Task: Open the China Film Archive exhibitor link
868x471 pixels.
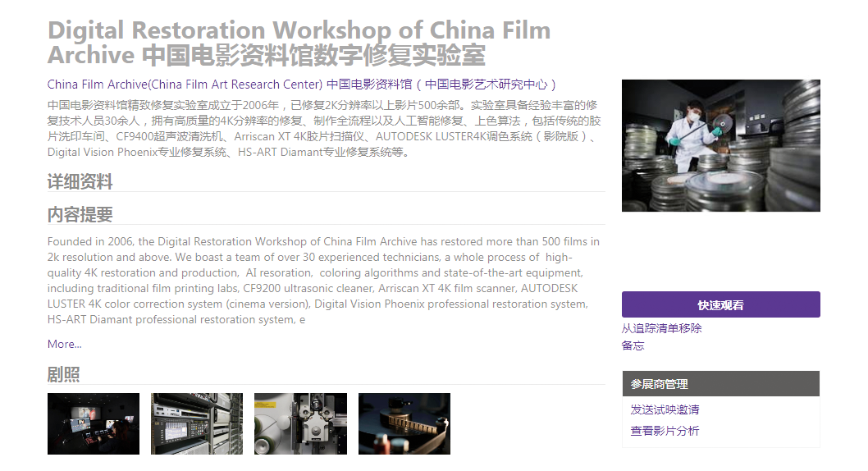Action: click(302, 84)
